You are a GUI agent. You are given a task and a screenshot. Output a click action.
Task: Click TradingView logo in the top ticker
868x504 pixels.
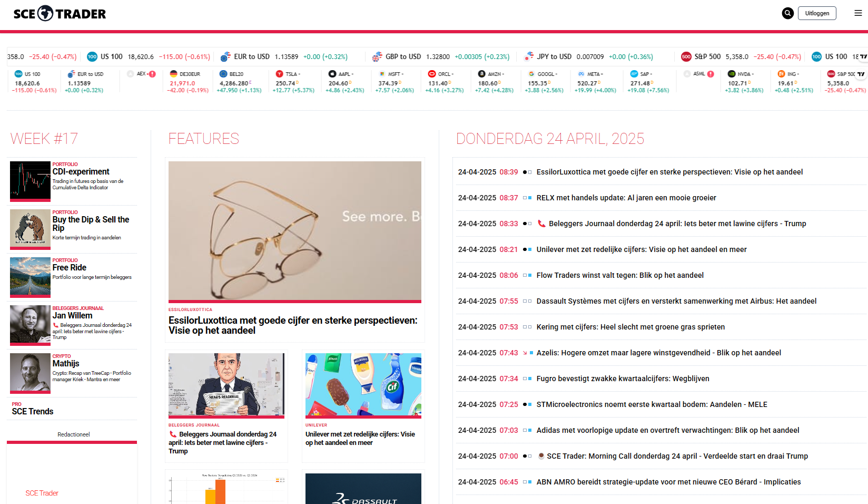pyautogui.click(x=863, y=56)
